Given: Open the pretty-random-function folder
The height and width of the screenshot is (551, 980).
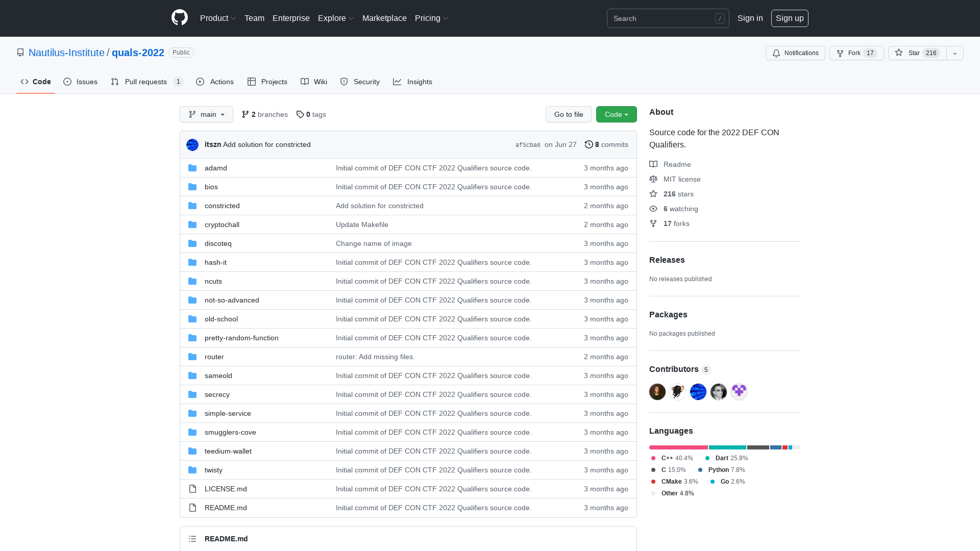Looking at the screenshot, I should 241,338.
